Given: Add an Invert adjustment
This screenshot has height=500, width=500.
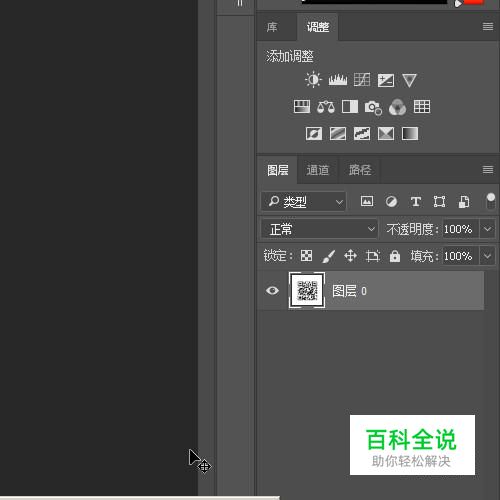Looking at the screenshot, I should tap(314, 134).
